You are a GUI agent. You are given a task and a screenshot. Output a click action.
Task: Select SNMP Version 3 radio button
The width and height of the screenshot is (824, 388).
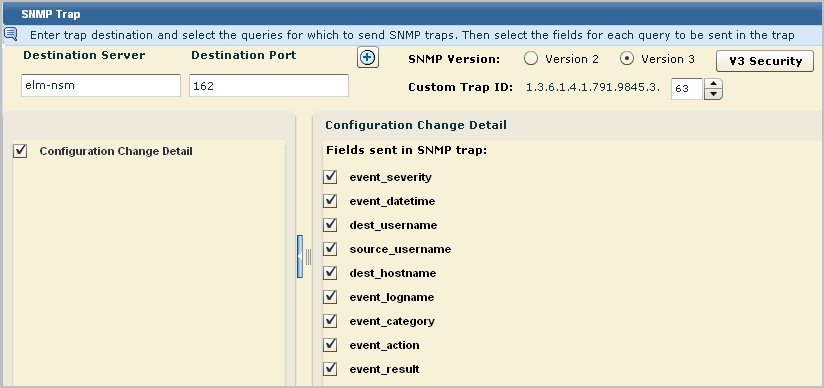[x=627, y=59]
